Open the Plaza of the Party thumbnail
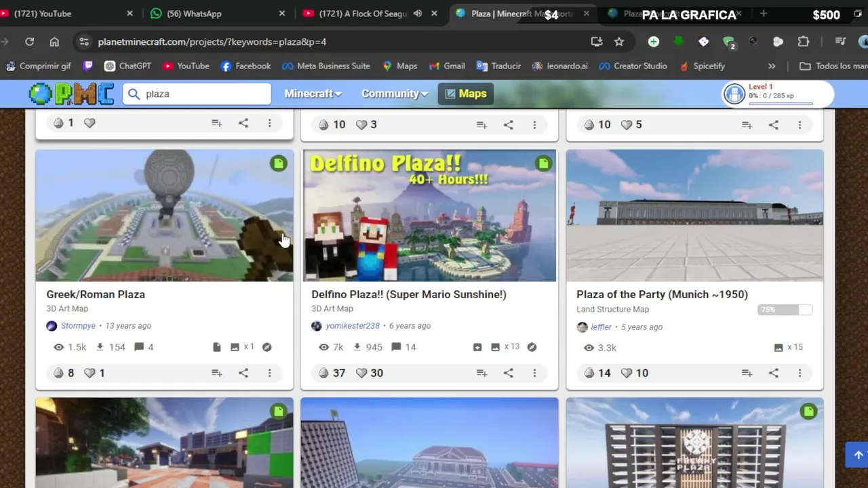Image resolution: width=868 pixels, height=488 pixels. click(x=694, y=216)
